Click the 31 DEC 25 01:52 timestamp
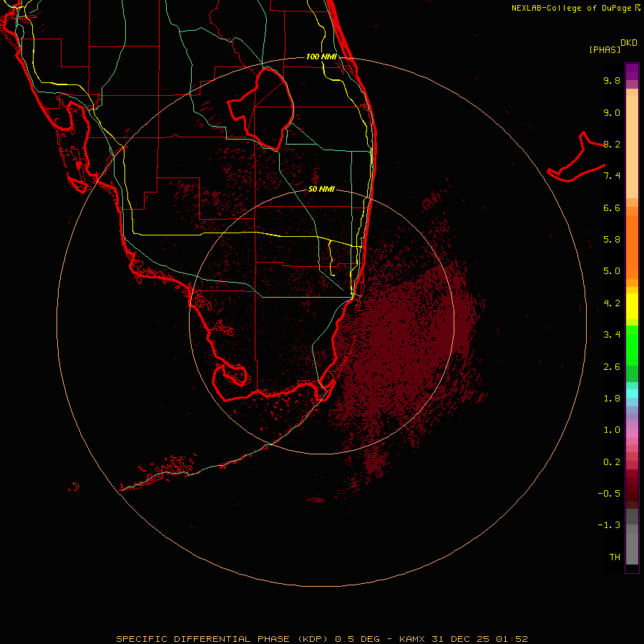Screen dimensions: 644x644 pos(479,639)
